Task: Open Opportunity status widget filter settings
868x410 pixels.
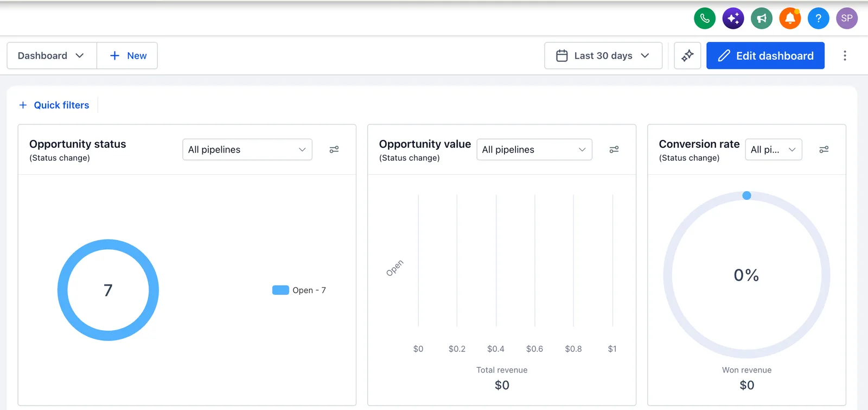Action: click(334, 149)
